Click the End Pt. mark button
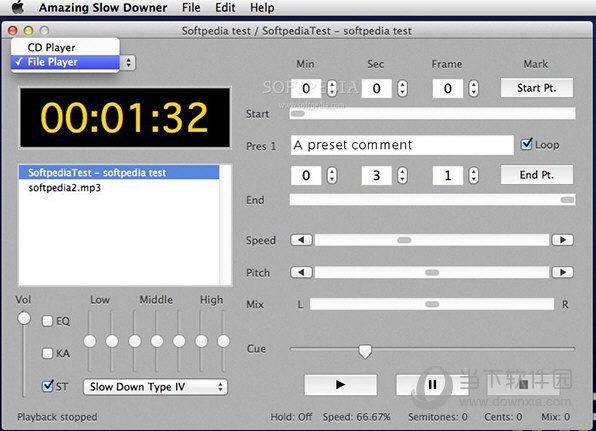The height and width of the screenshot is (431, 596). pyautogui.click(x=537, y=175)
